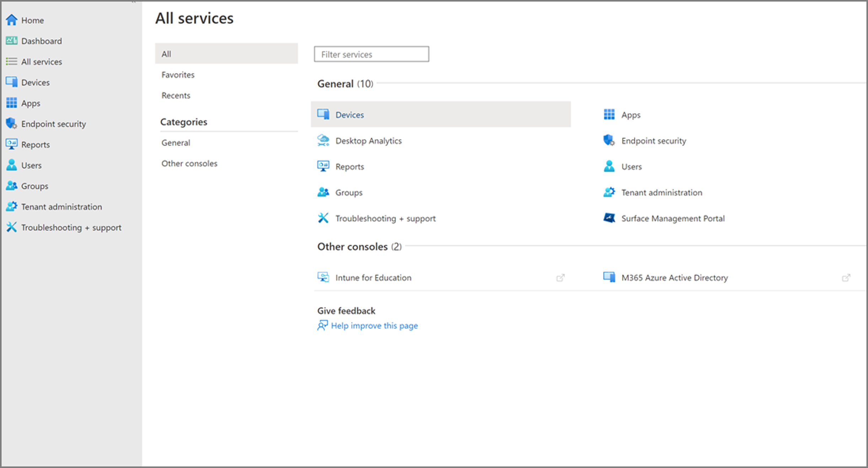The width and height of the screenshot is (868, 468).
Task: Select the General category filter
Action: coord(176,142)
